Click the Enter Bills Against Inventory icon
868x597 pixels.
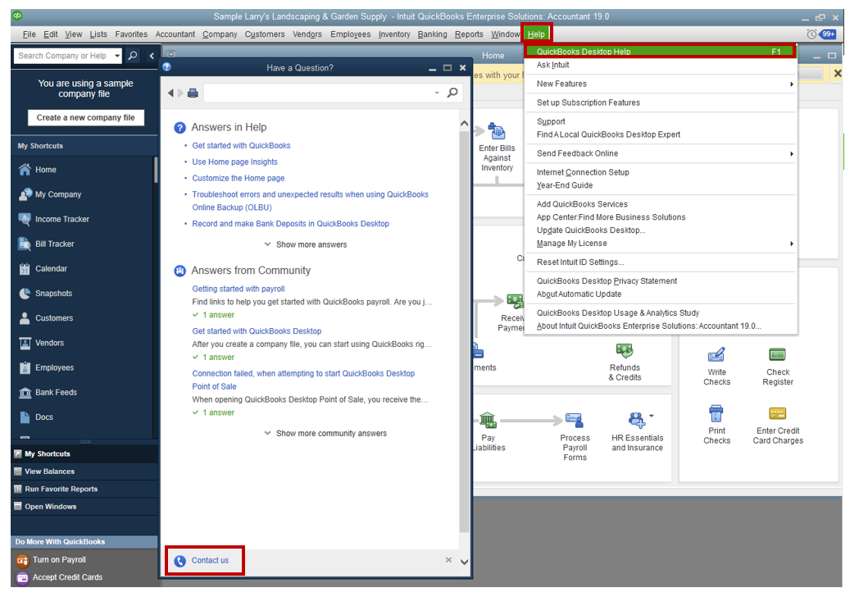tap(497, 132)
